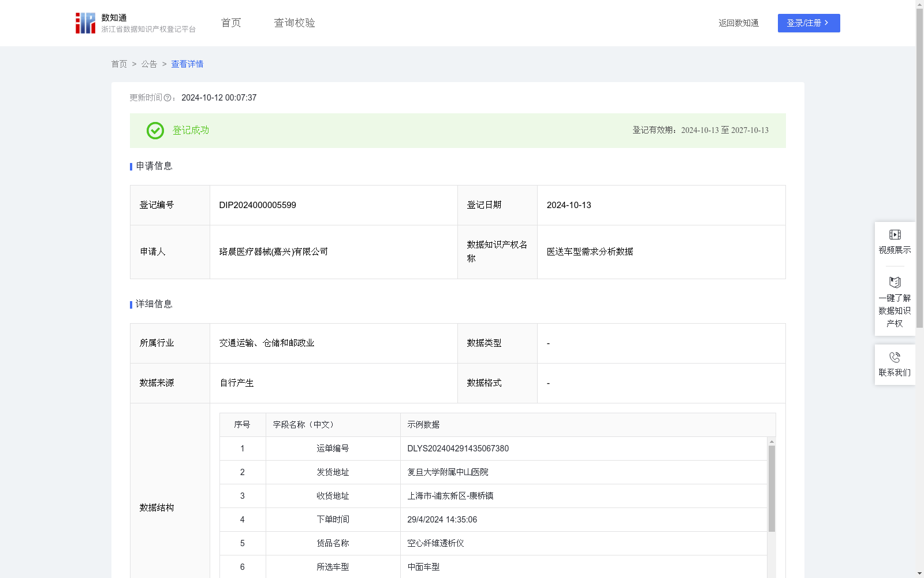This screenshot has width=924, height=578.
Task: Click the update time 2024-10-12 00:07:37
Action: pyautogui.click(x=219, y=98)
